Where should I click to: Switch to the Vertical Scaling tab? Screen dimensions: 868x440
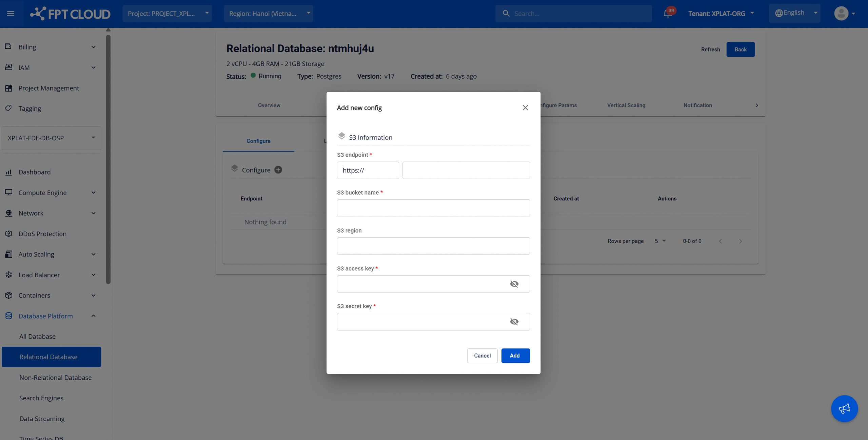point(626,105)
